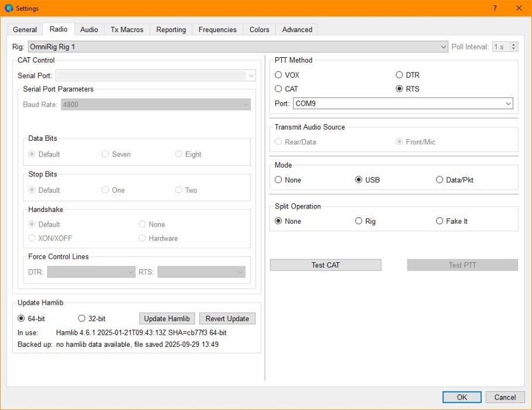Open the Frequencies tab

pos(217,30)
